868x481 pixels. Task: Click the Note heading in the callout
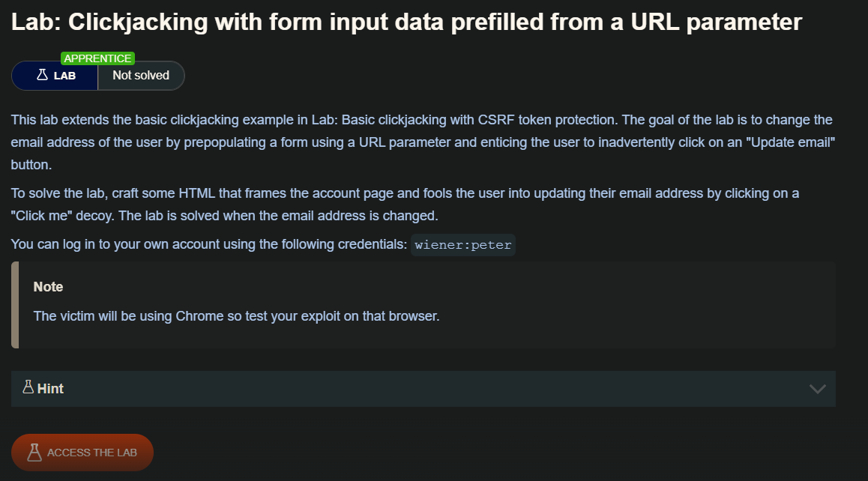coord(49,287)
